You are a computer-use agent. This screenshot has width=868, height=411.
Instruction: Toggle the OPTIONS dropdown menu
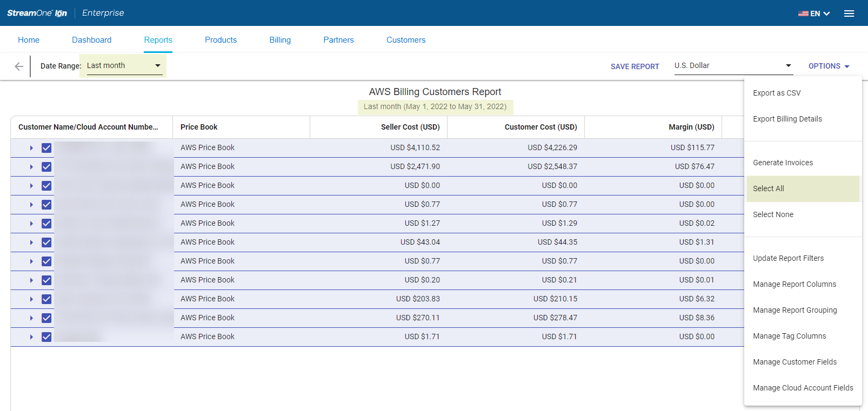click(829, 66)
